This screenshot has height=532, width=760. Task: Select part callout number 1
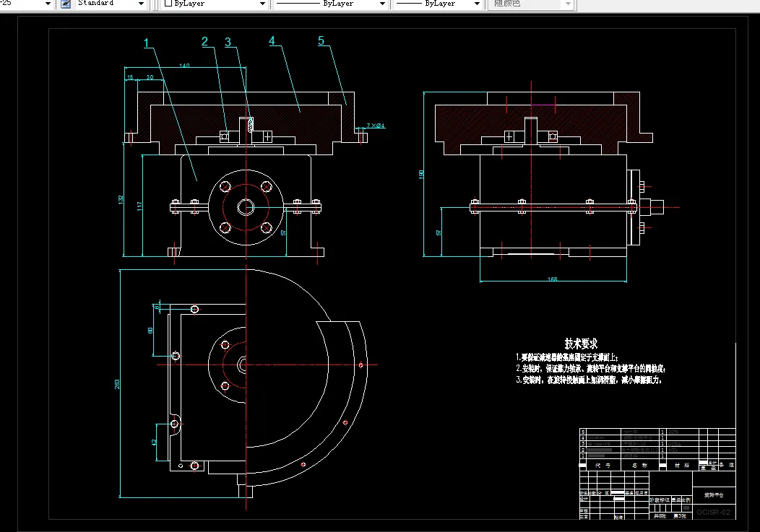tap(147, 43)
